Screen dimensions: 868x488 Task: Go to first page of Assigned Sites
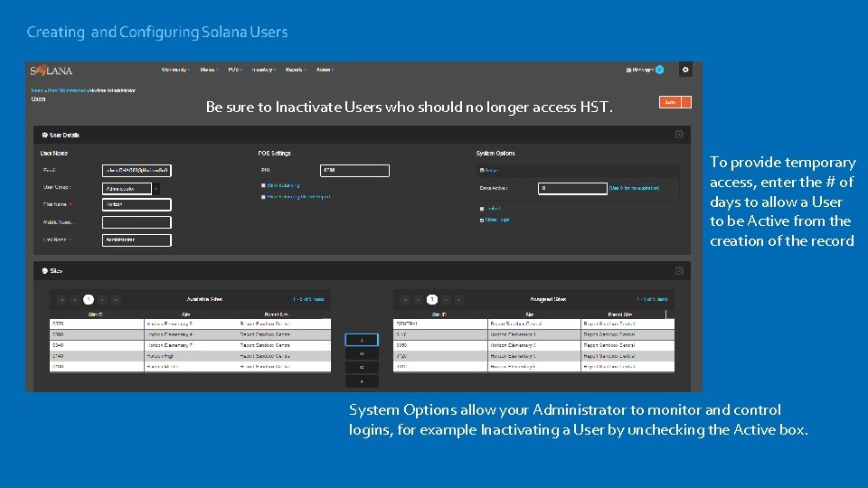click(x=405, y=299)
